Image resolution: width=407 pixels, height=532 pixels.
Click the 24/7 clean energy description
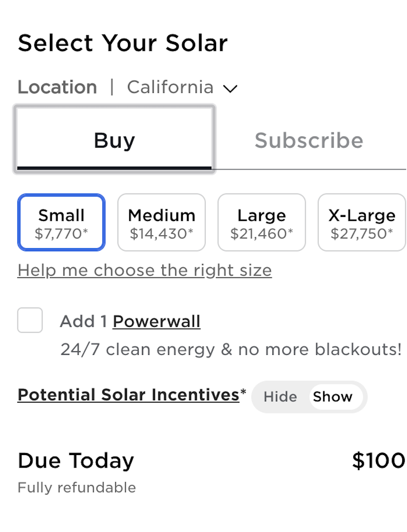pyautogui.click(x=231, y=349)
